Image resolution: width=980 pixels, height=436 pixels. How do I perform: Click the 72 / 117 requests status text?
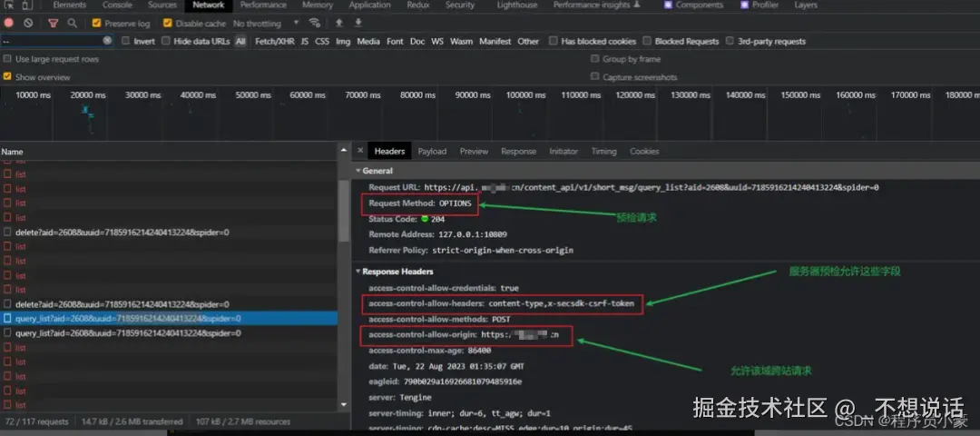(x=36, y=421)
